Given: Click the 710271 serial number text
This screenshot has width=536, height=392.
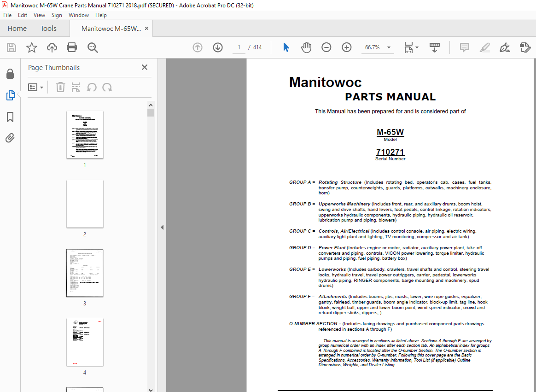Looking at the screenshot, I should coord(390,152).
